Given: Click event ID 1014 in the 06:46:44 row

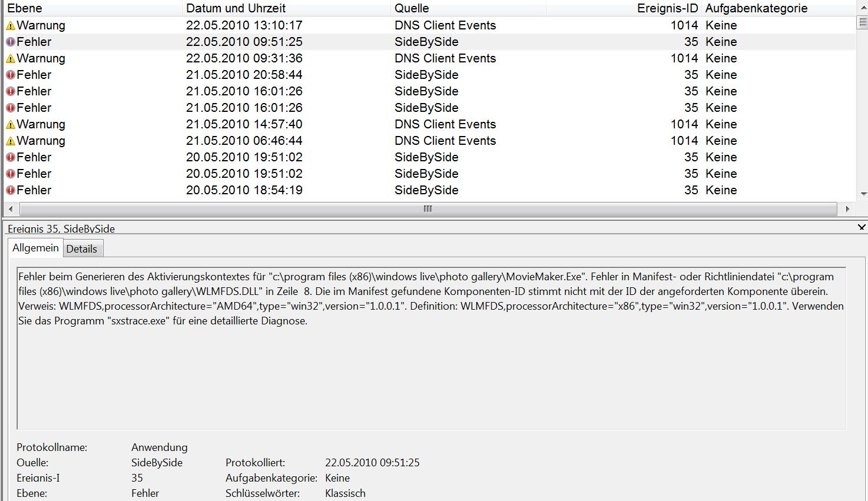Looking at the screenshot, I should [684, 141].
